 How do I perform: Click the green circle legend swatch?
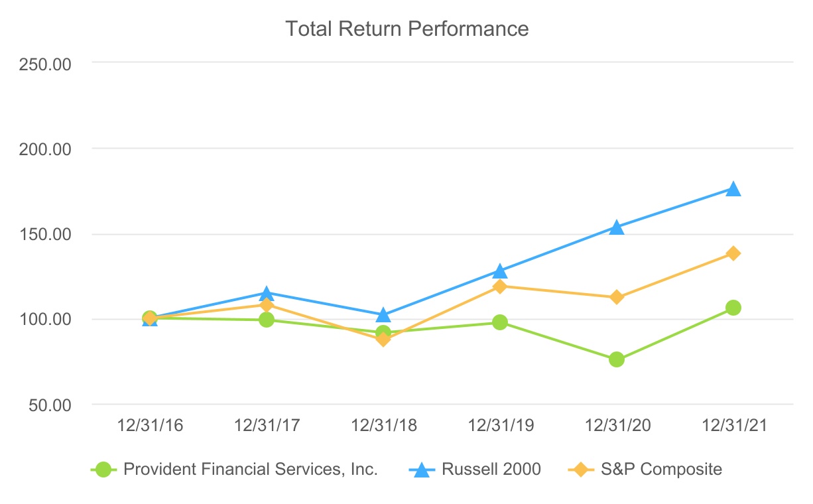[x=103, y=470]
